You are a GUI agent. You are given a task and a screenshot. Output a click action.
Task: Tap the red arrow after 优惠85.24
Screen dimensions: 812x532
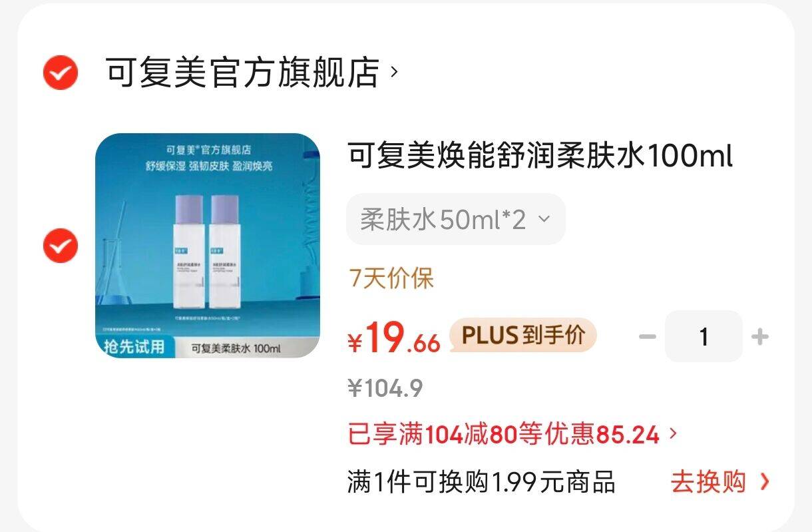point(672,434)
